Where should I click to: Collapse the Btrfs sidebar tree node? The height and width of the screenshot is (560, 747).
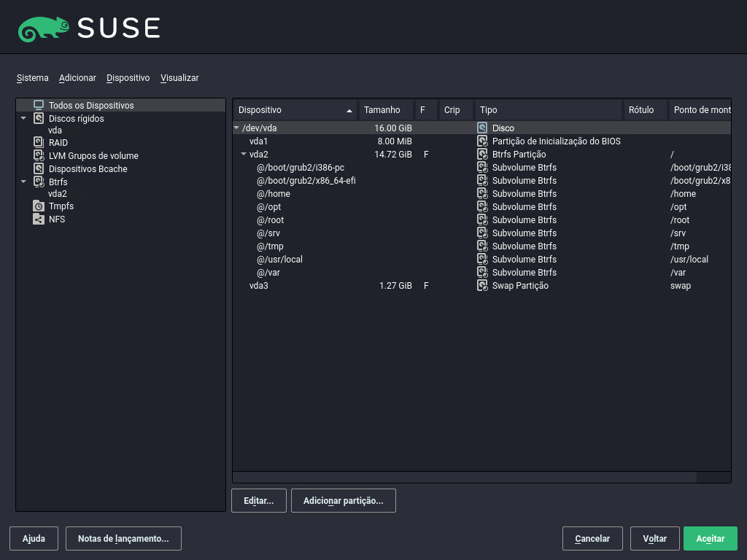coord(23,182)
